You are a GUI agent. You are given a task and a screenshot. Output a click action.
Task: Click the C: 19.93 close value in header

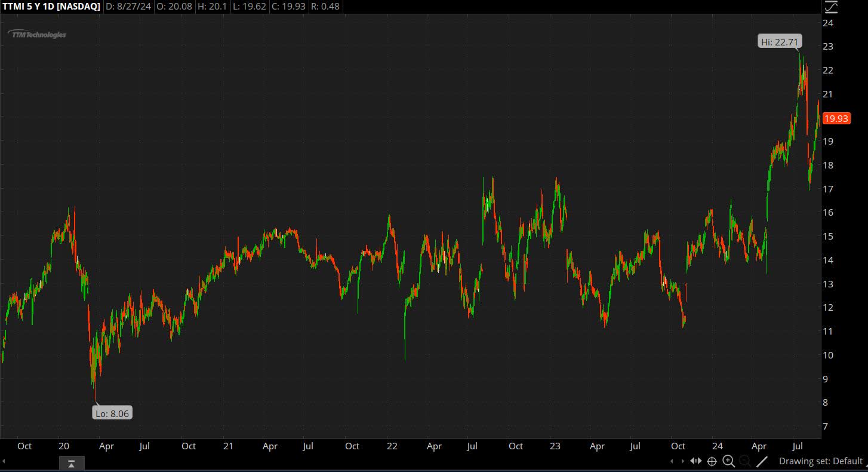[x=288, y=7]
